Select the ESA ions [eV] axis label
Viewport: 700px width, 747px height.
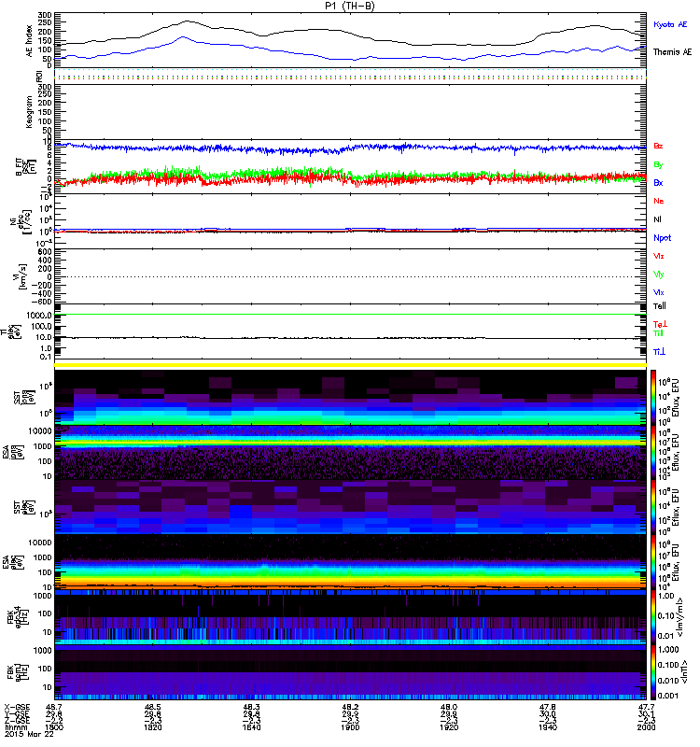[x=13, y=453]
